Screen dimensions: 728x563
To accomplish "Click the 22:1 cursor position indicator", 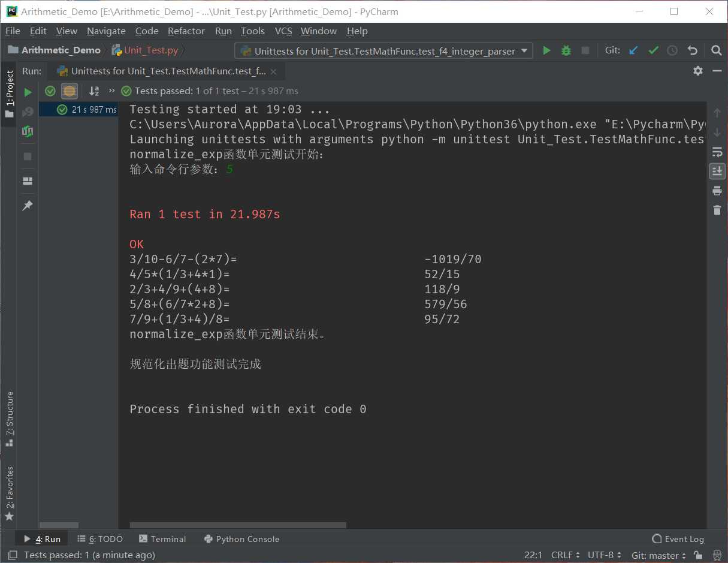I will (533, 556).
